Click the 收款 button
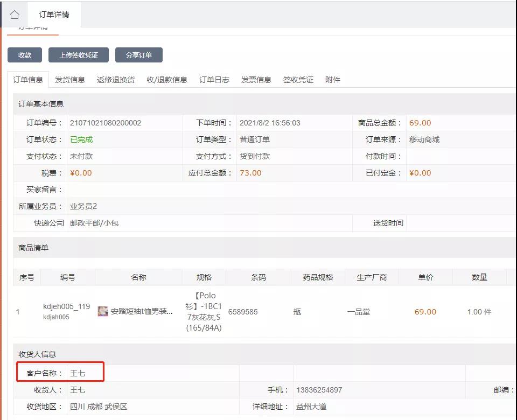Screen dimensions: 517x420 point(25,55)
